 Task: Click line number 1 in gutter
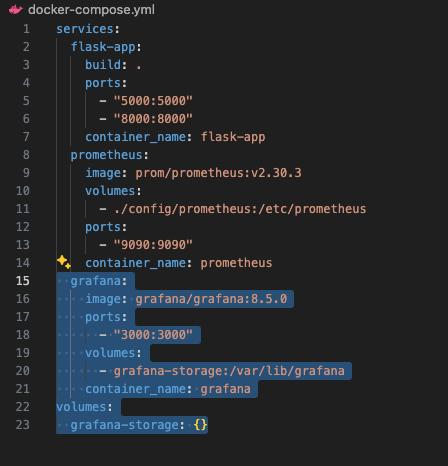26,29
